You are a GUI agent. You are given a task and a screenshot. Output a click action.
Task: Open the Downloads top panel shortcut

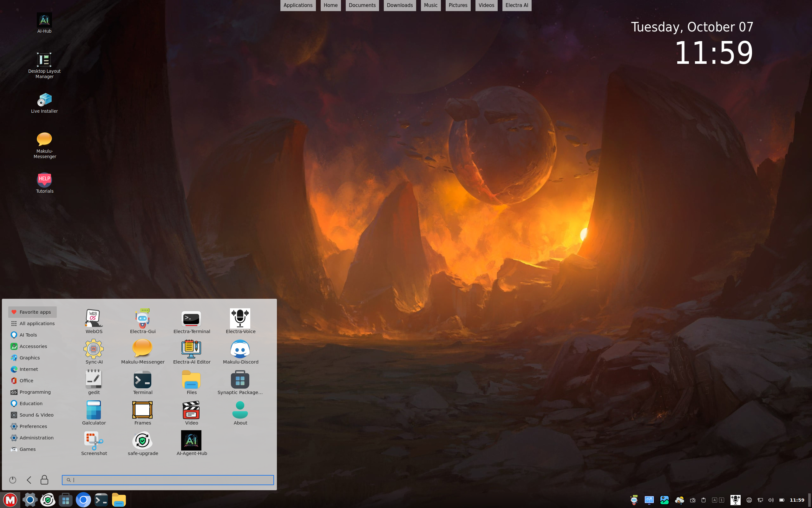[400, 5]
